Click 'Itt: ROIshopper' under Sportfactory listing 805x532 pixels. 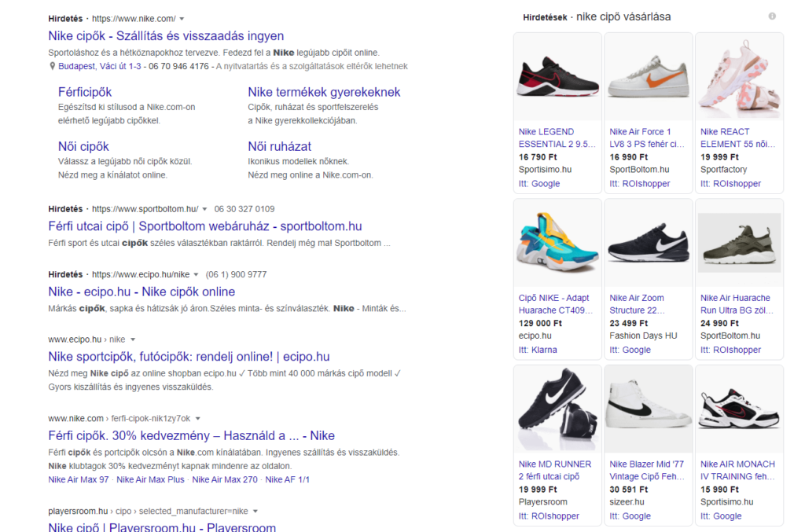click(730, 184)
